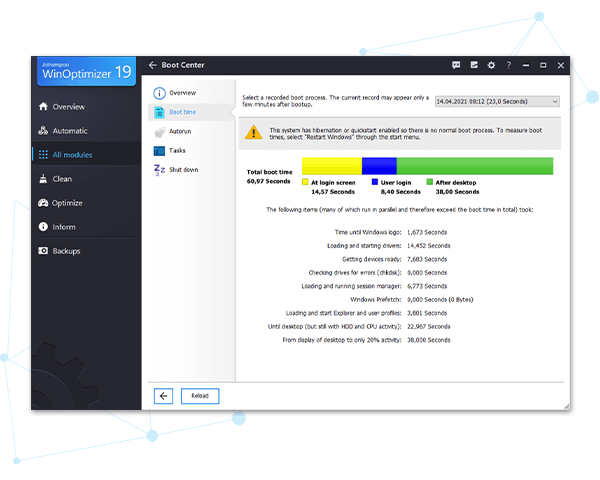Click the WinOptimizer 19 logo

[86, 71]
